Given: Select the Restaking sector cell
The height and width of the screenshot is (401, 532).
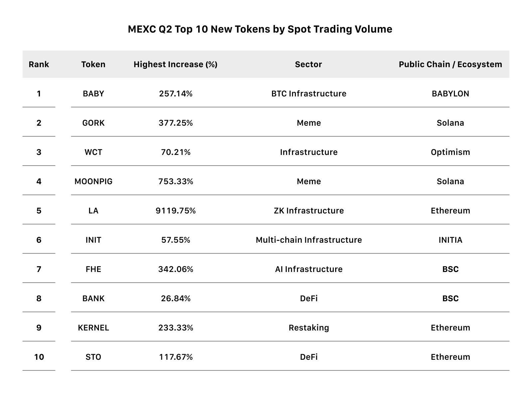Looking at the screenshot, I should 309,328.
